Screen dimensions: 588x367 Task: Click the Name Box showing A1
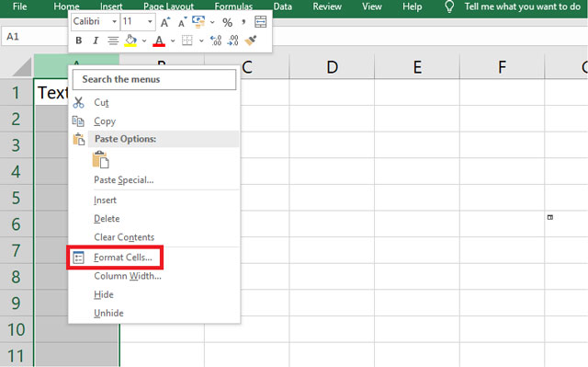click(35, 37)
